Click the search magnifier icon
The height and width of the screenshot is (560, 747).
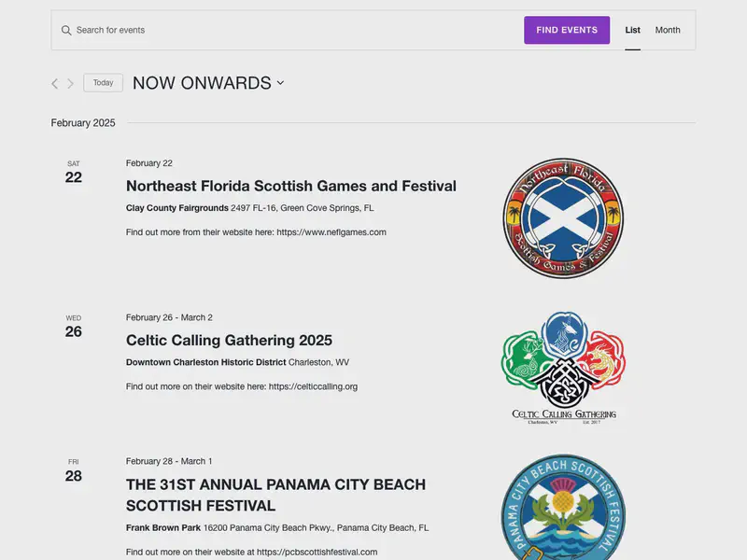click(x=66, y=31)
